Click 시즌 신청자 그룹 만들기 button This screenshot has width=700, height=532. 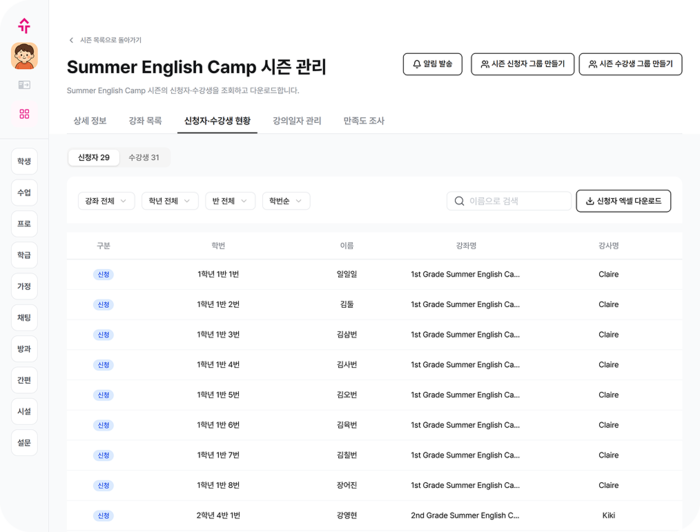click(x=523, y=64)
